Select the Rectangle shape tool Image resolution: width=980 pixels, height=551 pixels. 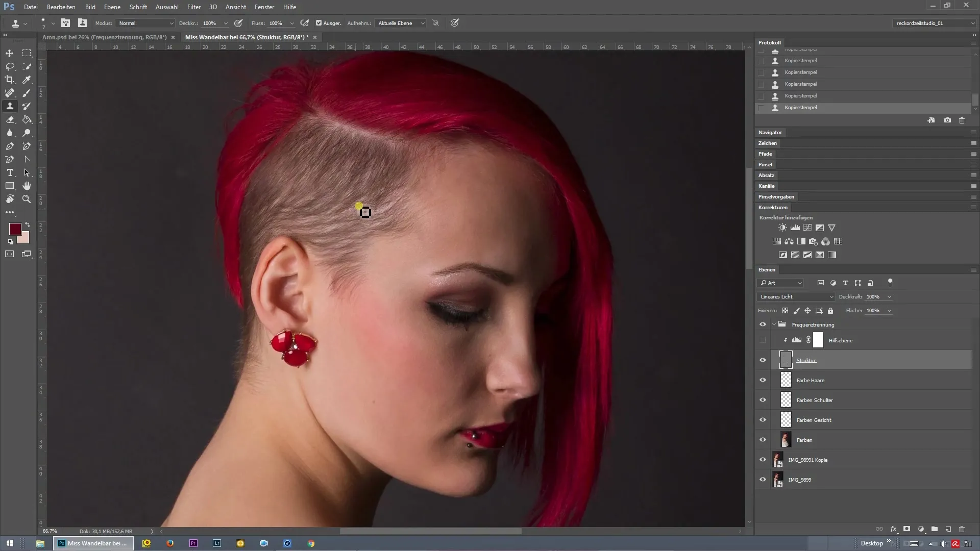point(10,186)
